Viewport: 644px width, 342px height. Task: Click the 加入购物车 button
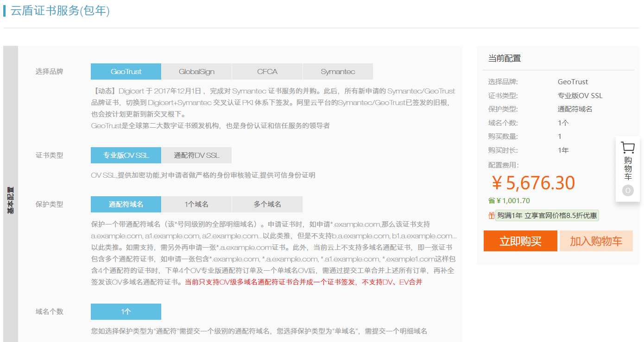pos(596,241)
